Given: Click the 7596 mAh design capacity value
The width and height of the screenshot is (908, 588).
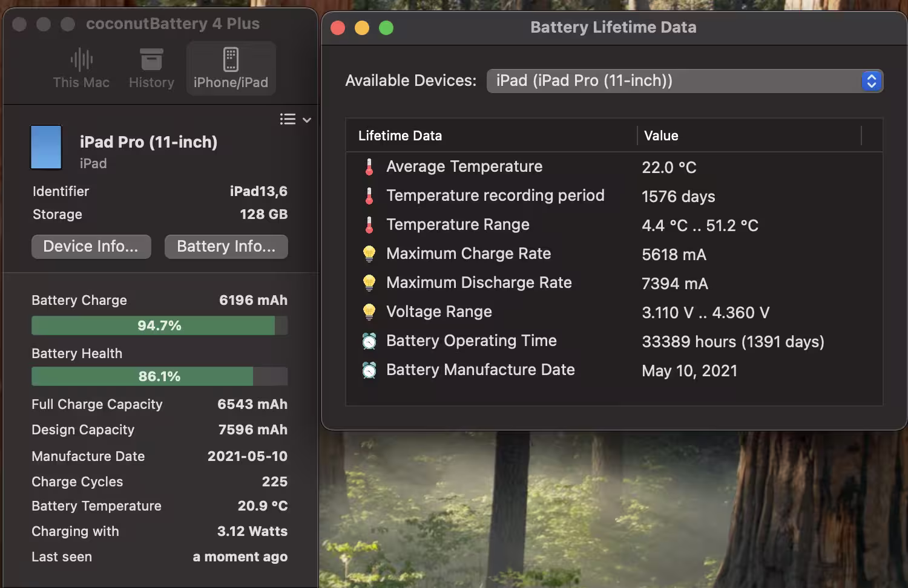Looking at the screenshot, I should coord(253,430).
